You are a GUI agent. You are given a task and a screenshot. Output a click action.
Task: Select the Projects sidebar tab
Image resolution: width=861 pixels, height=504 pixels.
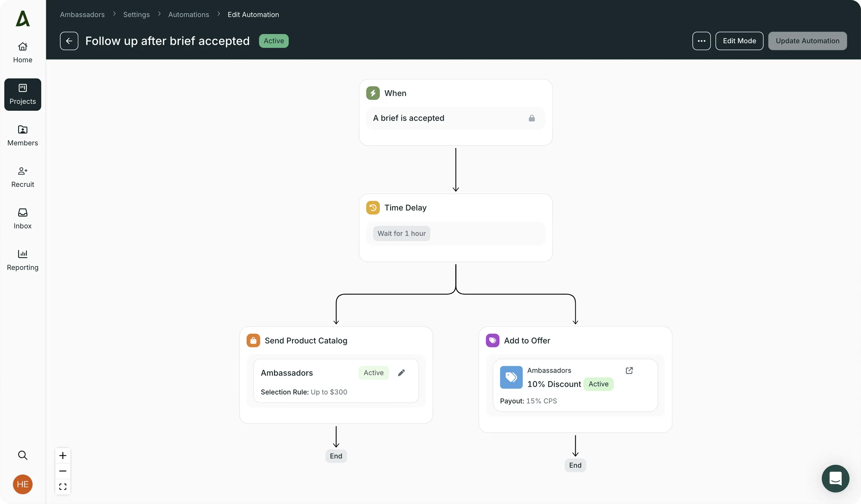tap(23, 94)
